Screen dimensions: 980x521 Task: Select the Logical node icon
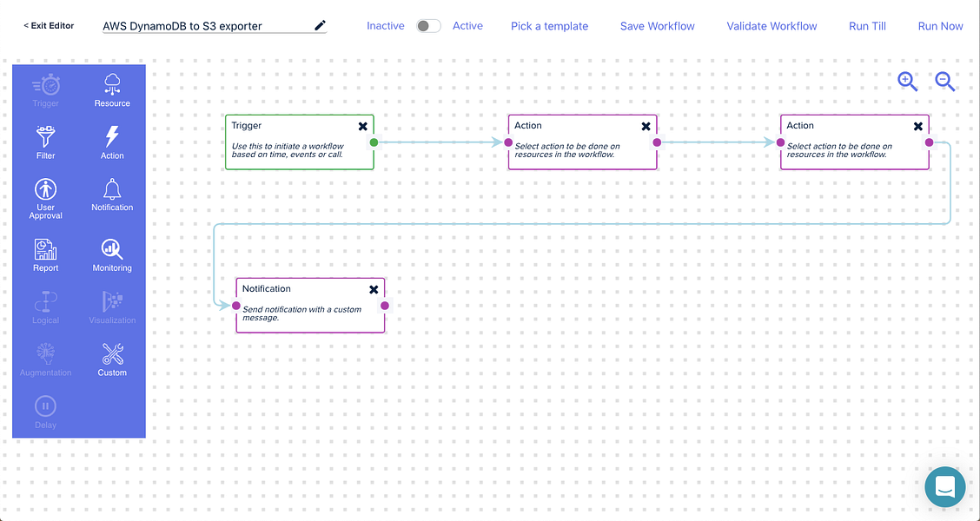pyautogui.click(x=46, y=301)
